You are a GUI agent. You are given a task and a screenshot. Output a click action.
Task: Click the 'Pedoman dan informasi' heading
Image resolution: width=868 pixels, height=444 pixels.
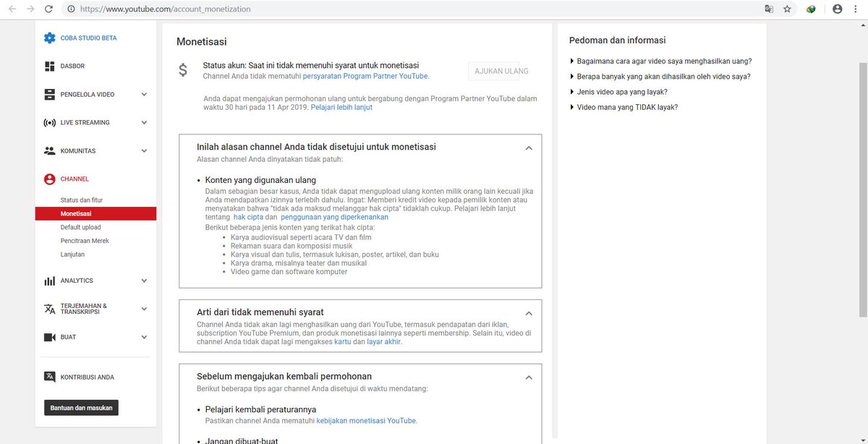click(617, 40)
